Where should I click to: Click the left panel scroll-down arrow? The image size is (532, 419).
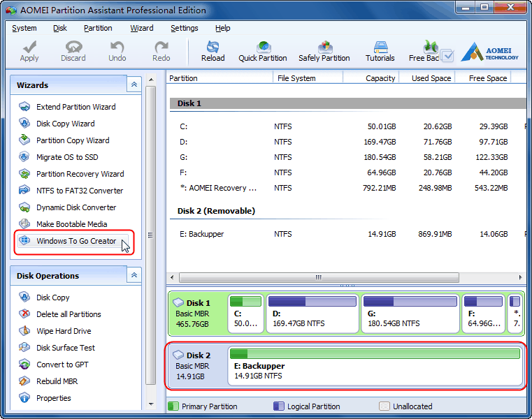click(151, 404)
